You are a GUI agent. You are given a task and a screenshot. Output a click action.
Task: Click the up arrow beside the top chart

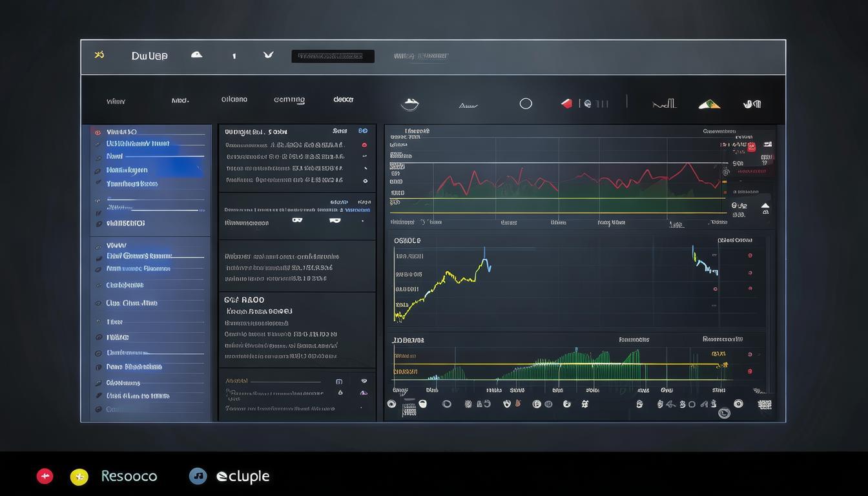pyautogui.click(x=765, y=206)
